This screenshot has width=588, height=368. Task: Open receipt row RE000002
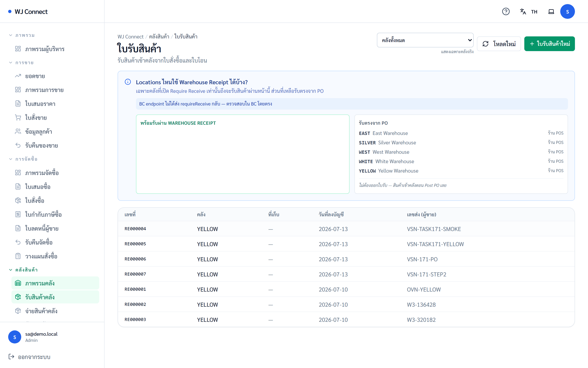tap(346, 304)
